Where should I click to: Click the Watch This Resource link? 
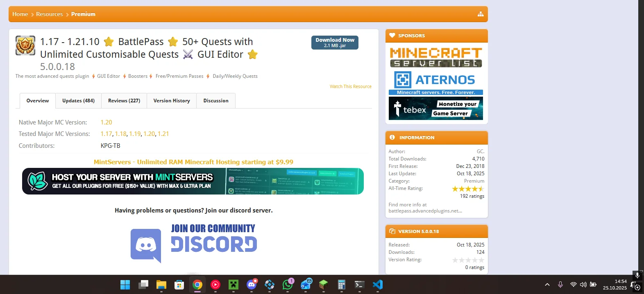351,86
